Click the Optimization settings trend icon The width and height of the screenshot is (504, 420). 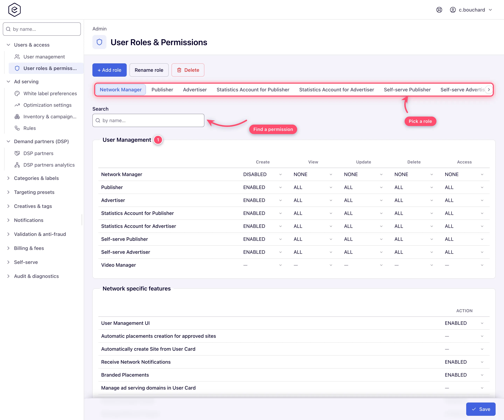click(17, 105)
